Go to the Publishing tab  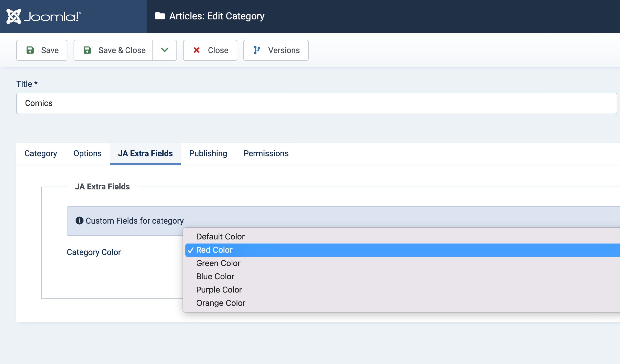tap(208, 153)
